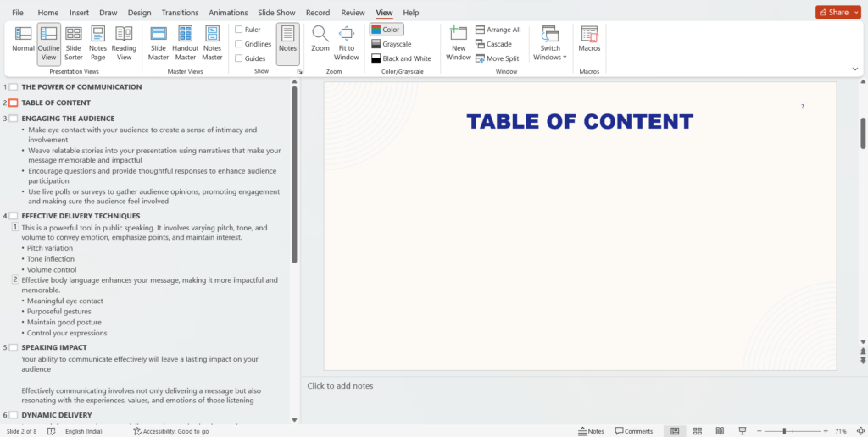Switch to the Slide Show tab
The image size is (868, 437).
point(277,13)
